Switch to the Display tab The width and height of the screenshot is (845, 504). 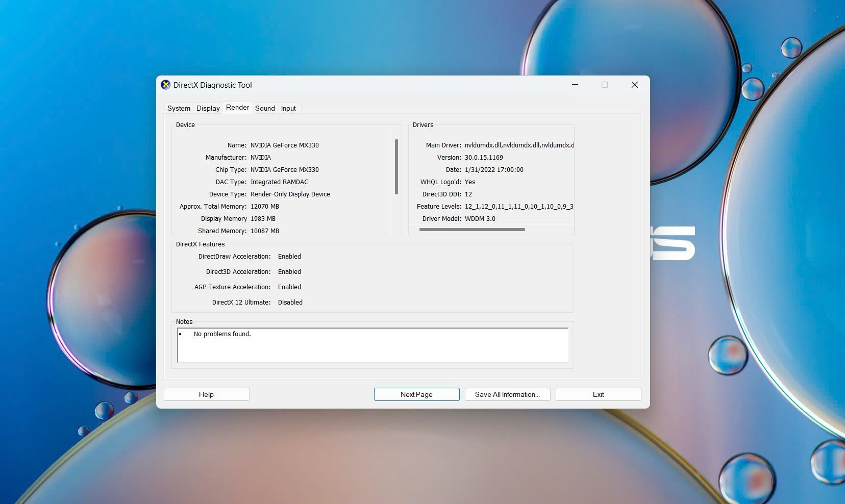[x=208, y=108]
